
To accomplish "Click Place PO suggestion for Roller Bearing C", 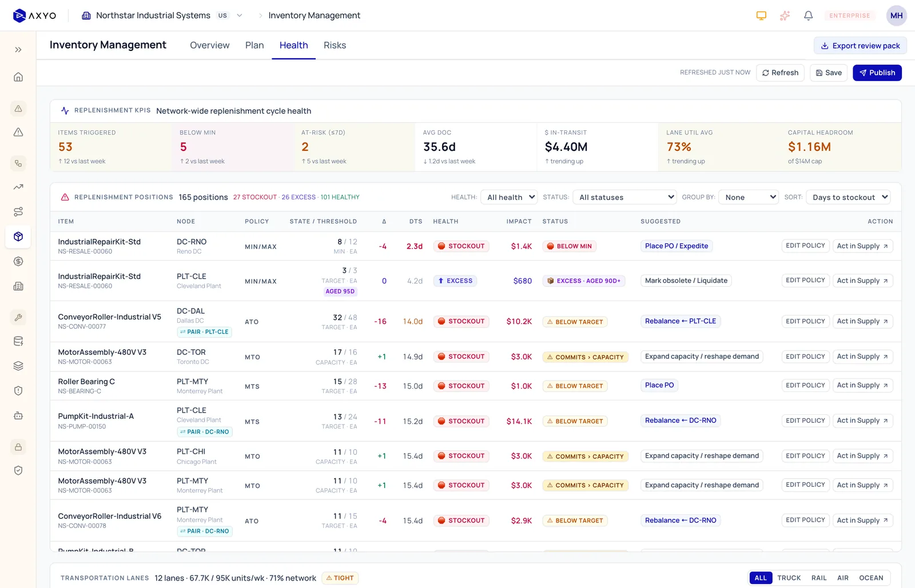I will (x=659, y=385).
